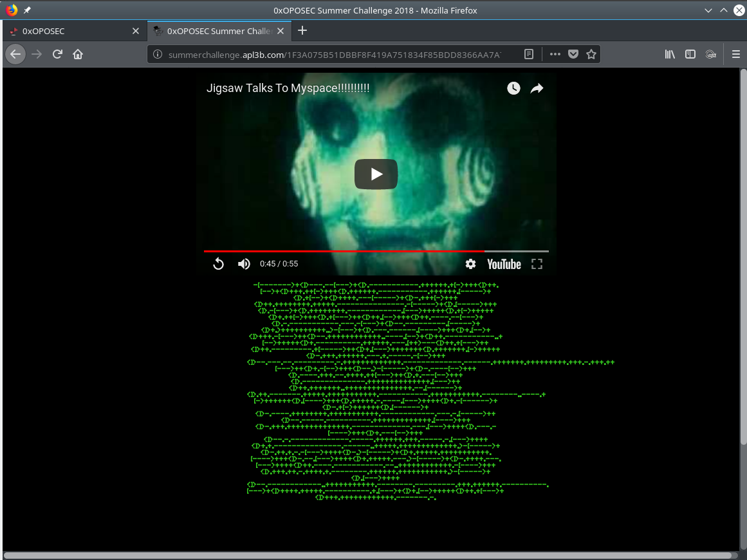Save the page to Pocket
The image size is (747, 560).
573,55
